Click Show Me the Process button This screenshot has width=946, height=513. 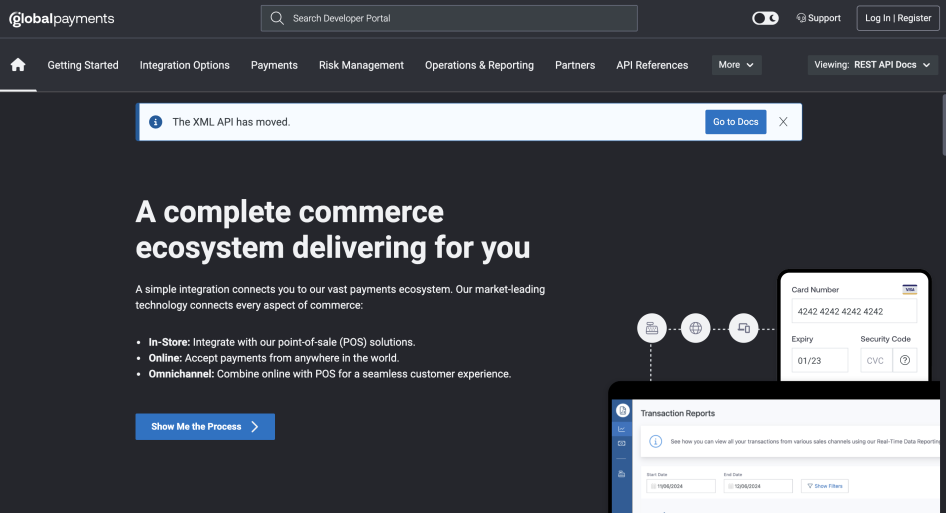[x=205, y=427]
